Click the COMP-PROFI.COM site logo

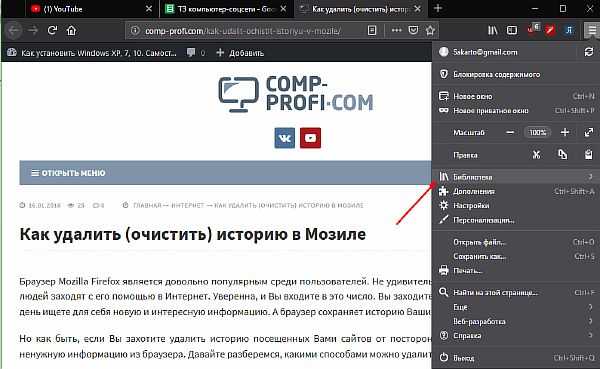[296, 94]
